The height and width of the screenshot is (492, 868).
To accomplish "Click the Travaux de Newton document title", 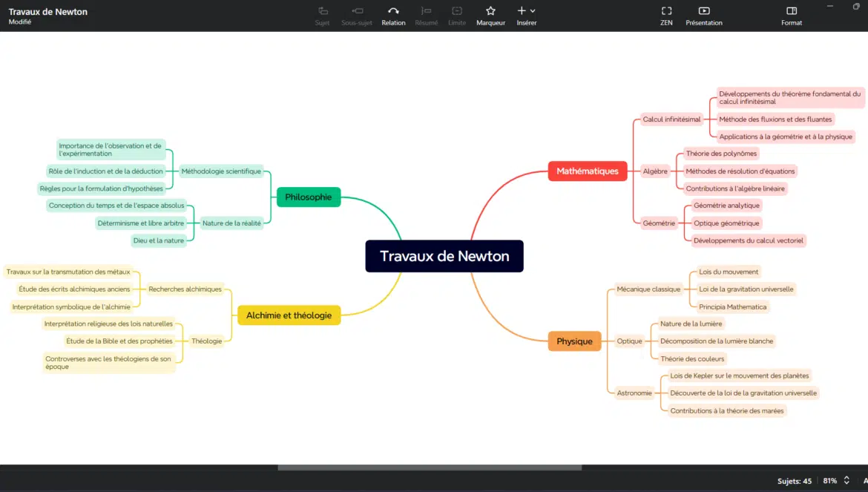I will pyautogui.click(x=47, y=12).
